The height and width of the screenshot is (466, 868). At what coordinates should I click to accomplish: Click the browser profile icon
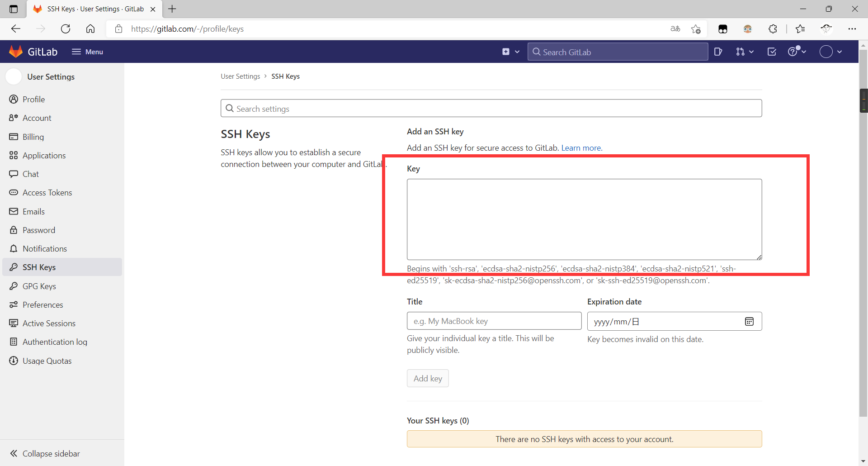(x=826, y=29)
